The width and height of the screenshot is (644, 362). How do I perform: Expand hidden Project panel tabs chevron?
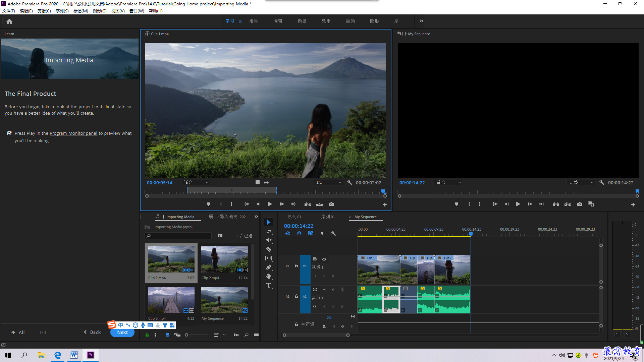point(256,217)
